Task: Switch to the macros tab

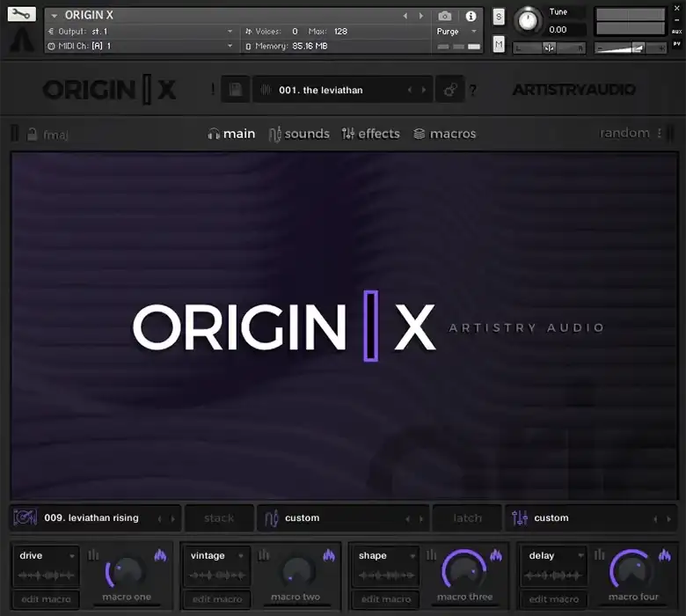Action: [x=444, y=134]
